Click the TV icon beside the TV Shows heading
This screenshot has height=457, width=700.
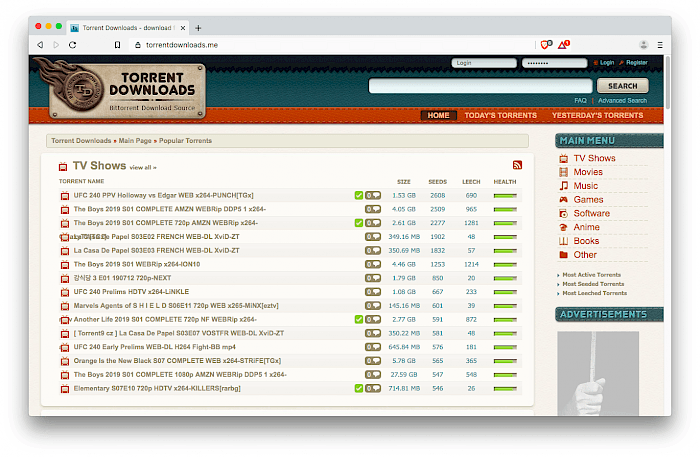[x=63, y=166]
